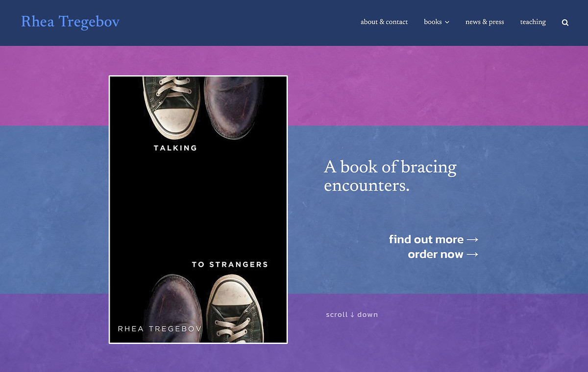
Task: Open the books menu item
Action: [x=433, y=22]
